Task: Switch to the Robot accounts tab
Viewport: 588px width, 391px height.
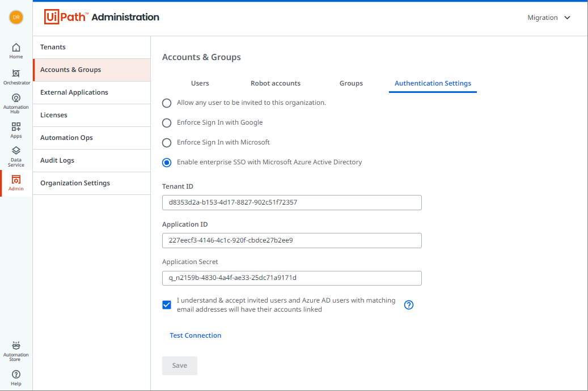Action: 276,83
